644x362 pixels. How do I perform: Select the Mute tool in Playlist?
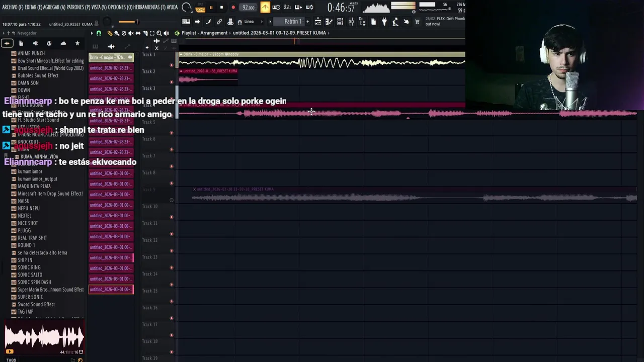(x=131, y=33)
